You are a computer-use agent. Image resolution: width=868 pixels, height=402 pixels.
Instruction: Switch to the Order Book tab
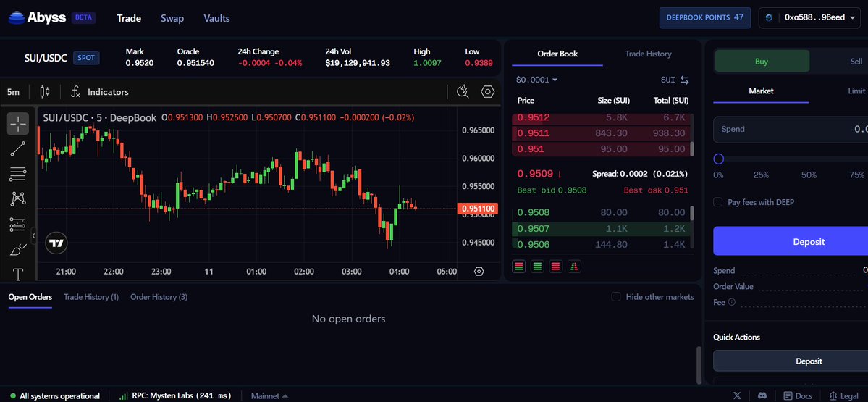[557, 54]
